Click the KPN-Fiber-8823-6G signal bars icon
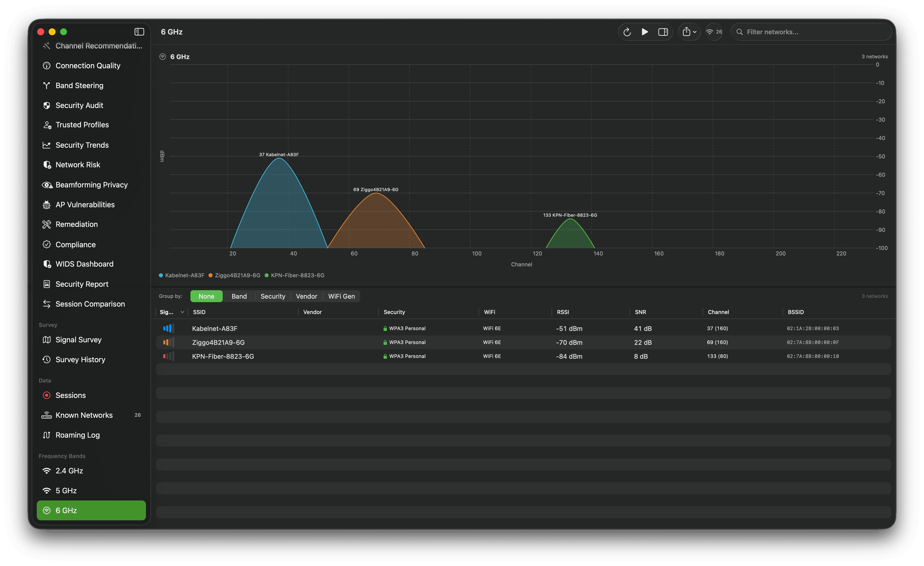Screen dimensions: 924x566 pos(168,356)
